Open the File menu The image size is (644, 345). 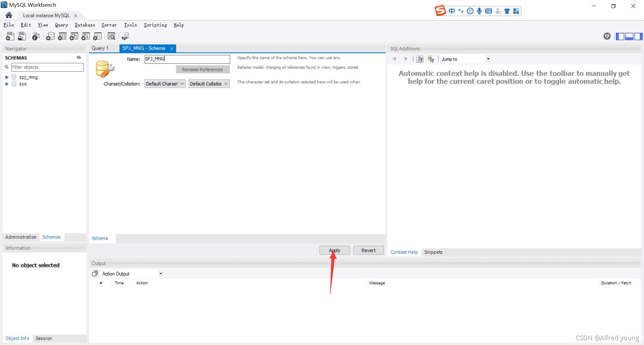coord(9,25)
